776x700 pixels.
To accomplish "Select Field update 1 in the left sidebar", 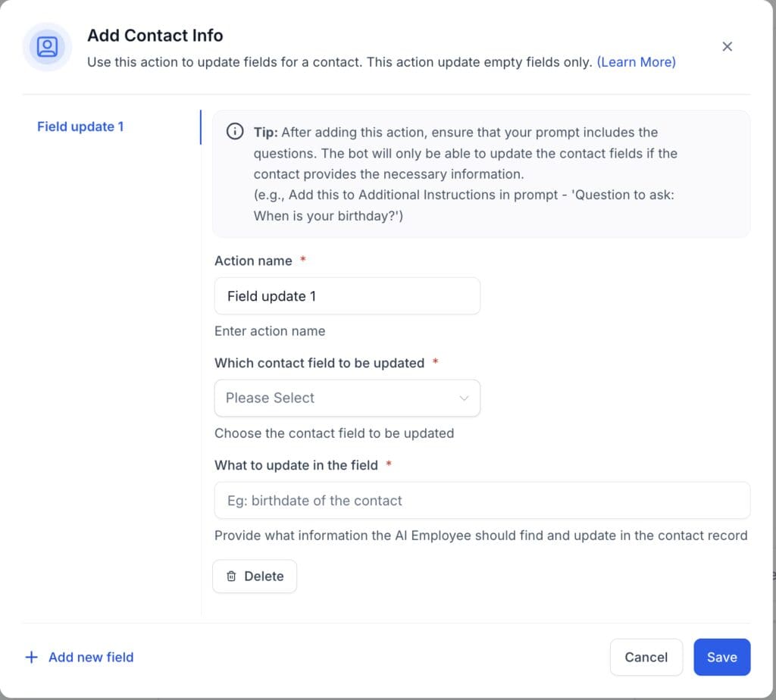I will (x=80, y=127).
